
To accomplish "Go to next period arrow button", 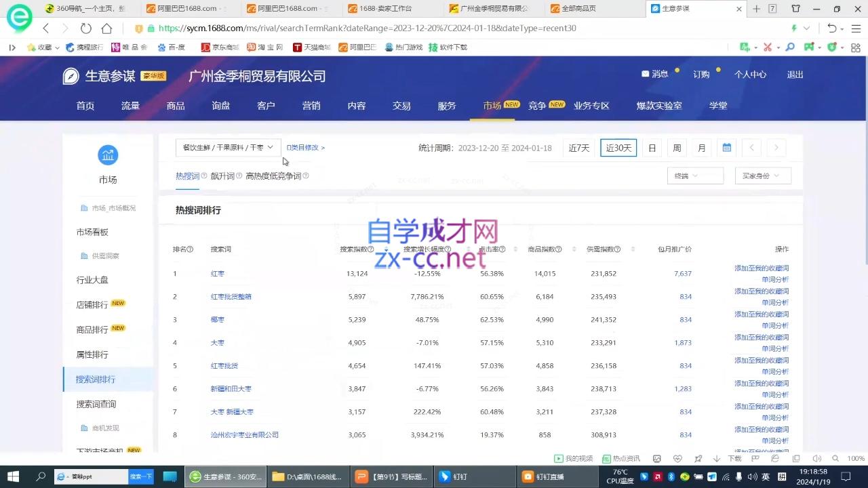I will click(776, 148).
